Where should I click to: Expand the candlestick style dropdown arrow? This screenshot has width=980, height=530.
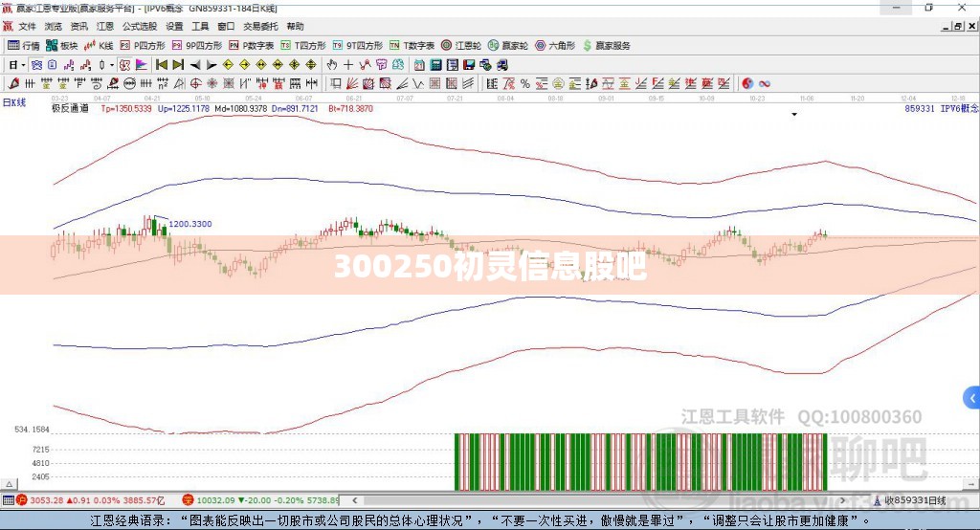(112, 65)
